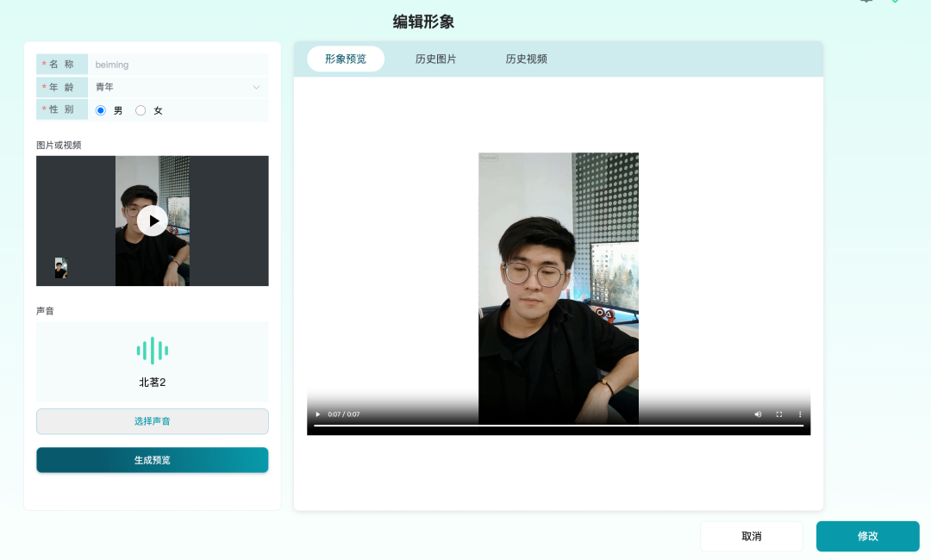This screenshot has width=931, height=560.
Task: Click the preview video progress bar
Action: 559,426
